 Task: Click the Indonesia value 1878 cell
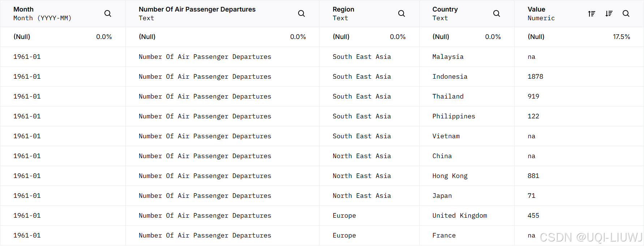coord(535,77)
